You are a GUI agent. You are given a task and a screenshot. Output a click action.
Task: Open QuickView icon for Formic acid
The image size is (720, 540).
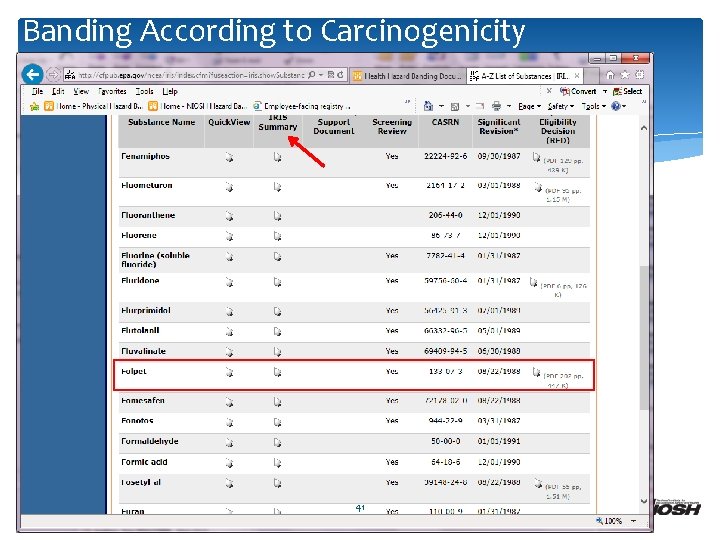[x=229, y=463]
